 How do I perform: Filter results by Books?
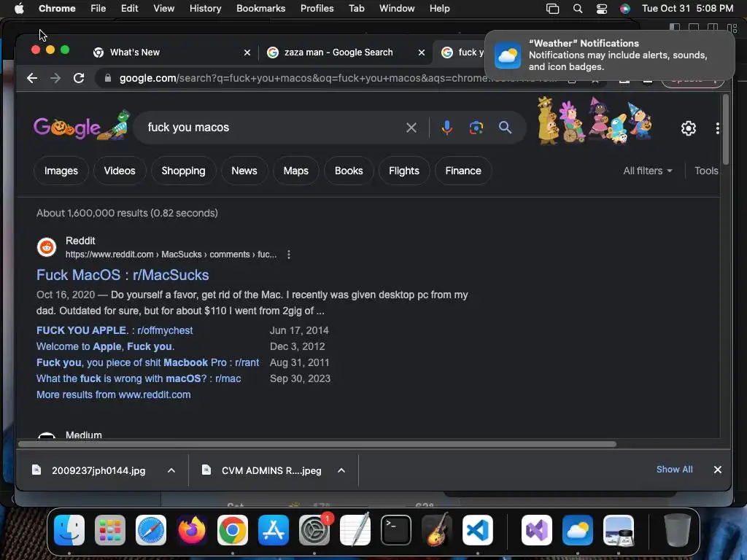click(349, 171)
